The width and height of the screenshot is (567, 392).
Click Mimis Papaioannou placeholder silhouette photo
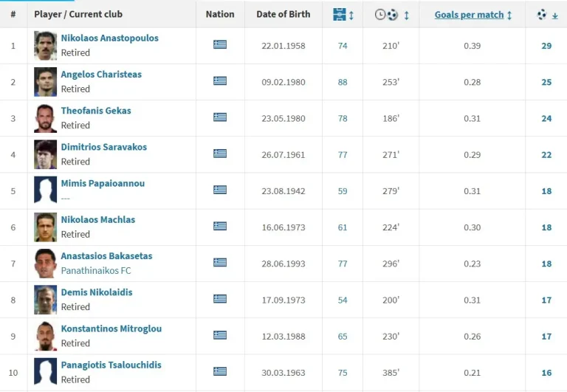45,190
